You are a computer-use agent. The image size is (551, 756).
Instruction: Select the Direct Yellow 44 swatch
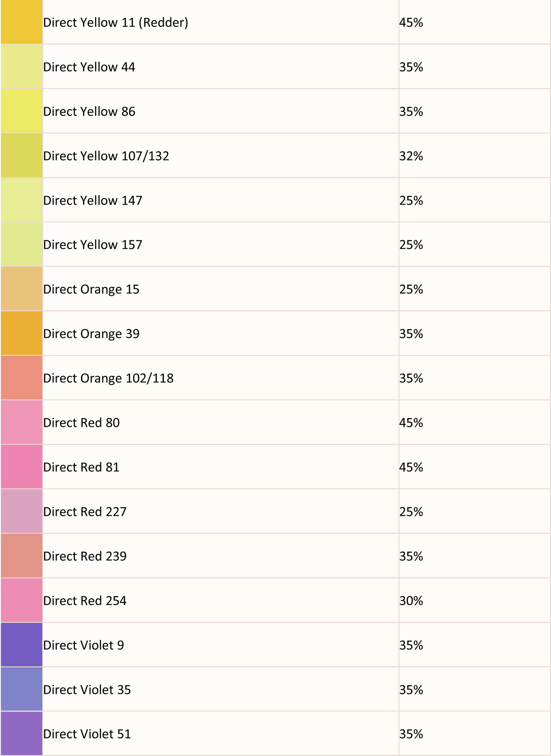pyautogui.click(x=22, y=66)
